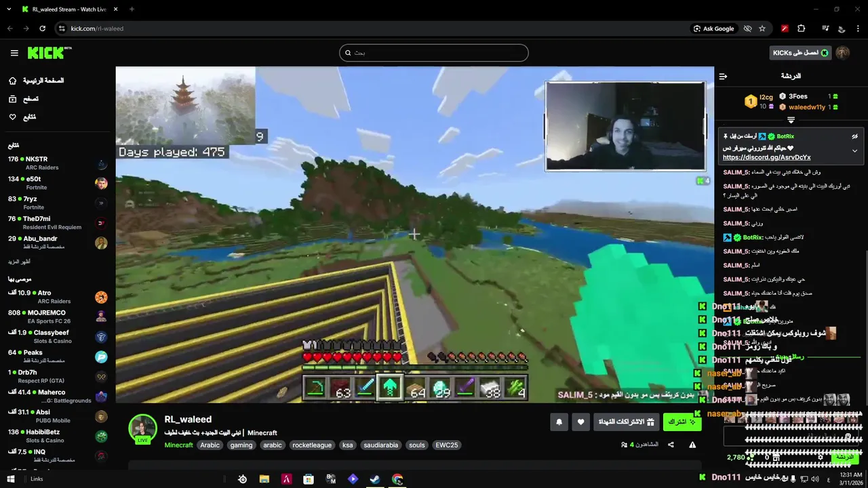Open Maherco recommended channel
Image resolution: width=868 pixels, height=488 pixels.
point(57,396)
